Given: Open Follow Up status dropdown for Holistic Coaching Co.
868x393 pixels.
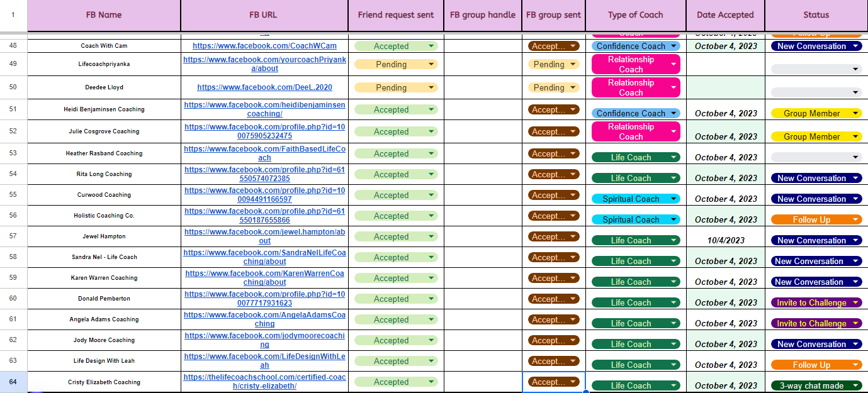Looking at the screenshot, I should coord(816,219).
